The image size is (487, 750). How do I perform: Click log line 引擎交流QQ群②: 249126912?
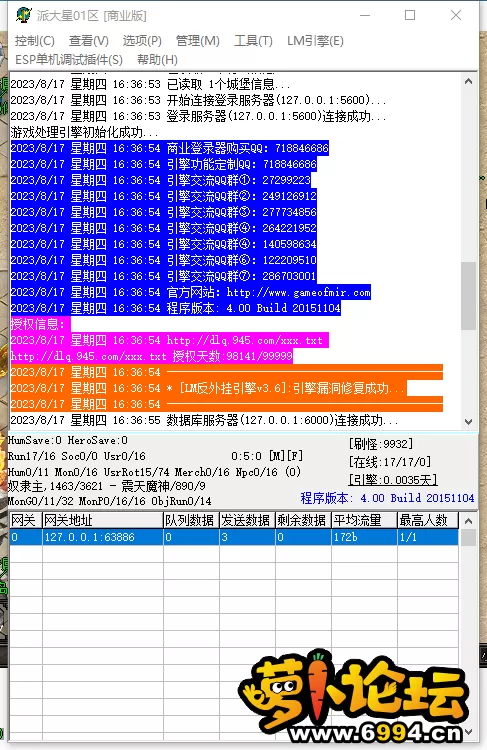(x=163, y=196)
